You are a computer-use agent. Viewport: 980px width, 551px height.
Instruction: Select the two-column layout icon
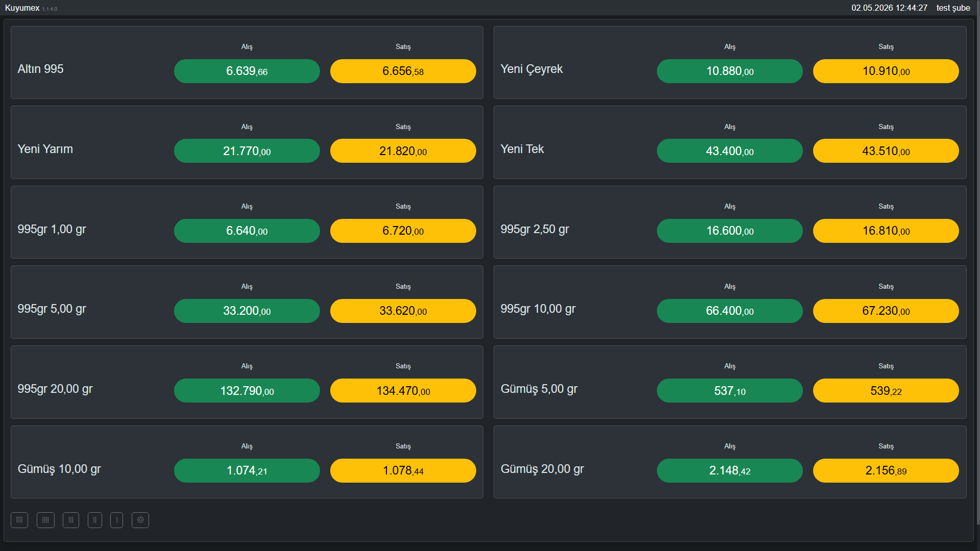click(95, 520)
